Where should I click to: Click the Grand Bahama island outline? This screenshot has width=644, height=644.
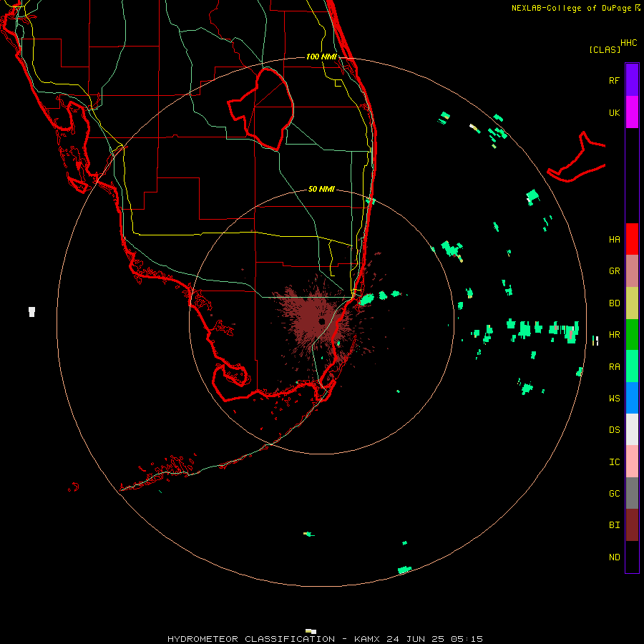(576, 157)
